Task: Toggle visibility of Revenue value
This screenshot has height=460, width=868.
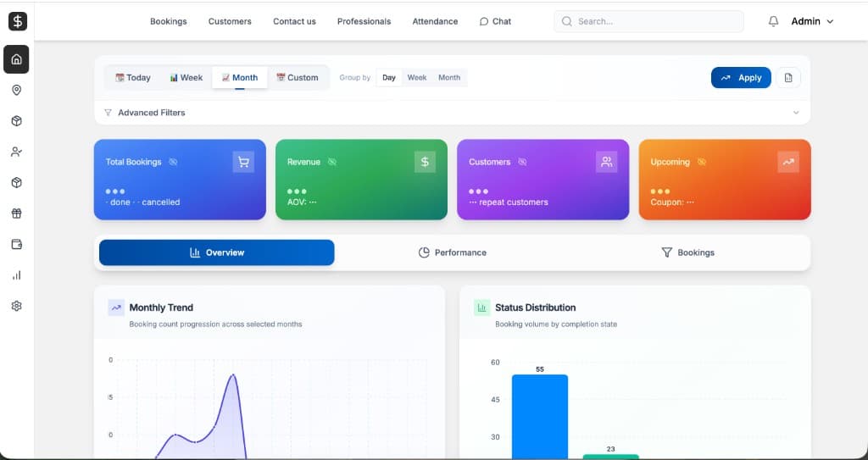Action: pyautogui.click(x=332, y=162)
